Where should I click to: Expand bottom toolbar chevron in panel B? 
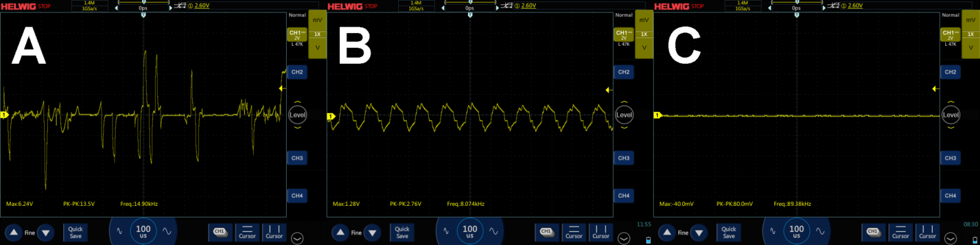624,238
